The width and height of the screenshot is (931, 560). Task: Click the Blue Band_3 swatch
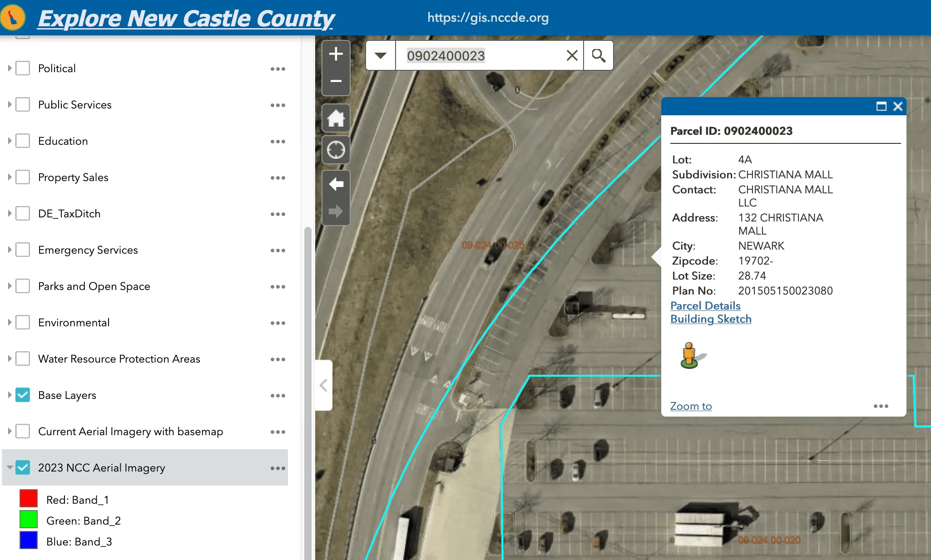[29, 540]
